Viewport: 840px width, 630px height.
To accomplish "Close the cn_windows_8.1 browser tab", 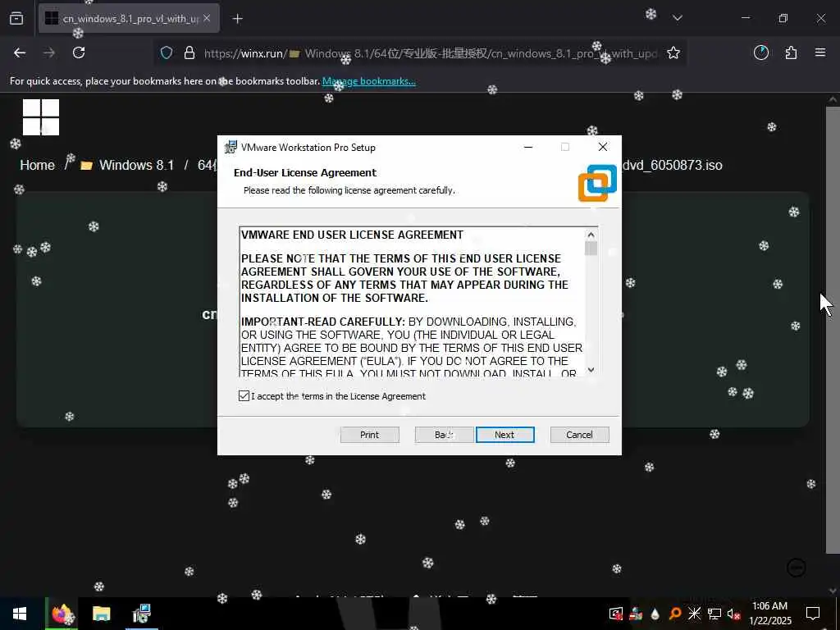I will 207,18.
